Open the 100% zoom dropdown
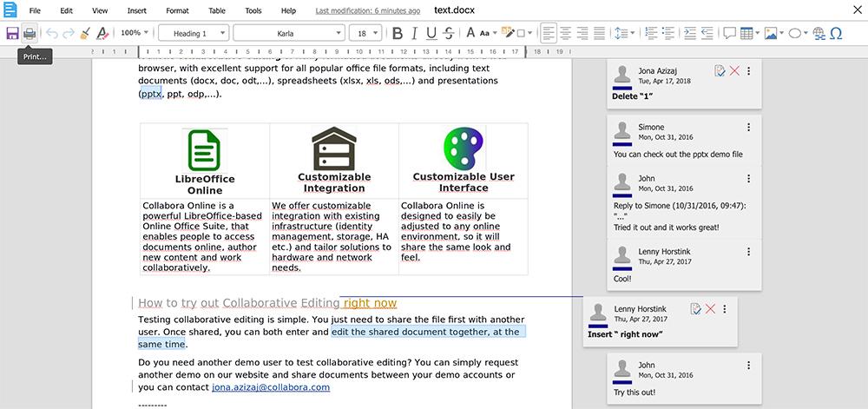The width and height of the screenshot is (868, 409). pos(135,33)
